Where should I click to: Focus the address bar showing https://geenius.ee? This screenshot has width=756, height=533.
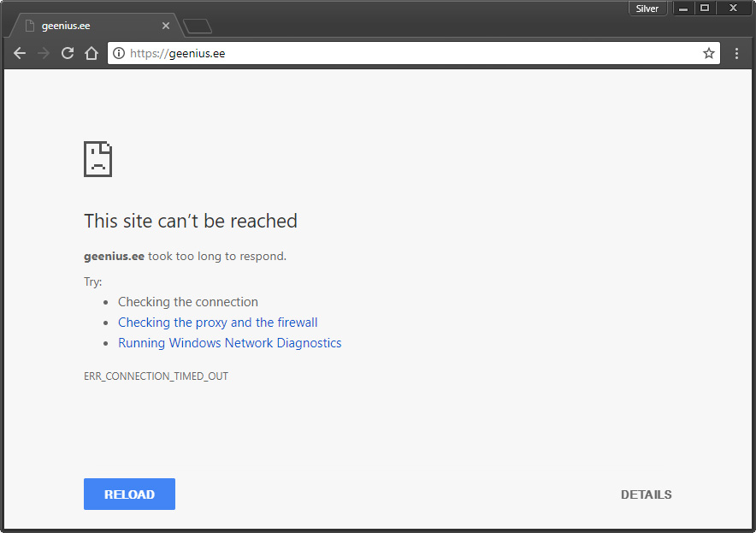(x=410, y=53)
